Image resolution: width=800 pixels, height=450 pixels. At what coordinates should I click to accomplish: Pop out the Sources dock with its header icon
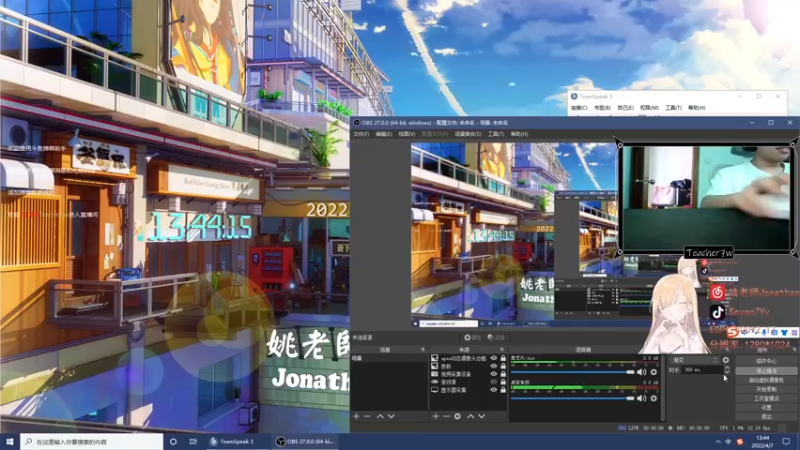point(502,349)
